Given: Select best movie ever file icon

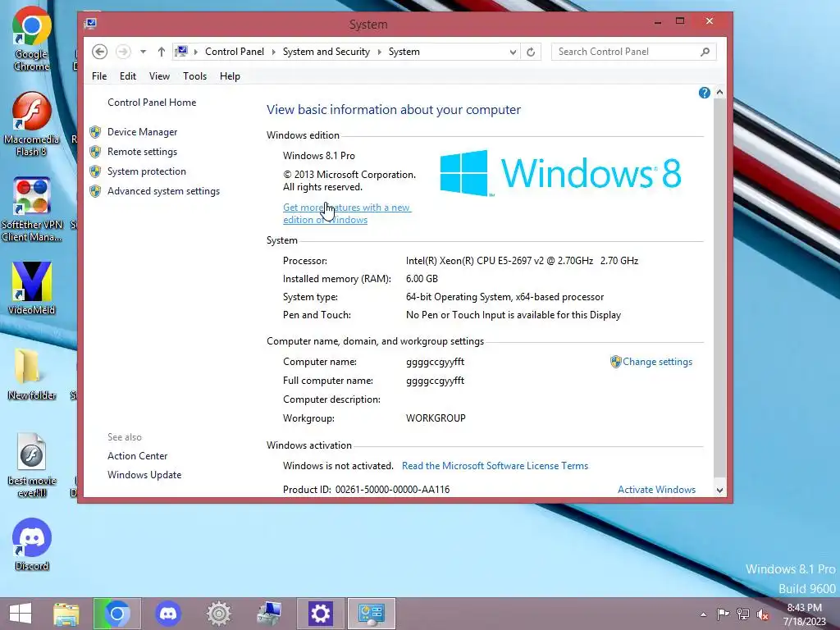Looking at the screenshot, I should (32, 465).
